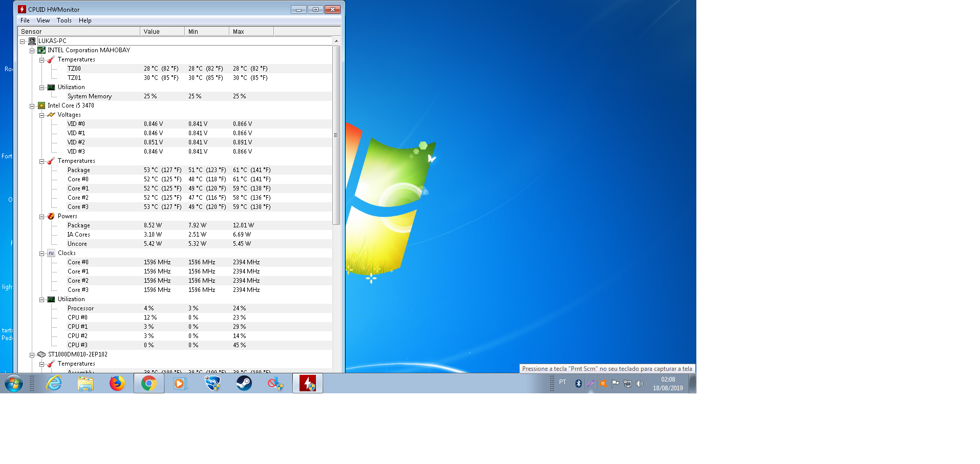This screenshot has width=980, height=464.
Task: Collapse the INTEL Corporation MAHOBAY node
Action: [32, 51]
